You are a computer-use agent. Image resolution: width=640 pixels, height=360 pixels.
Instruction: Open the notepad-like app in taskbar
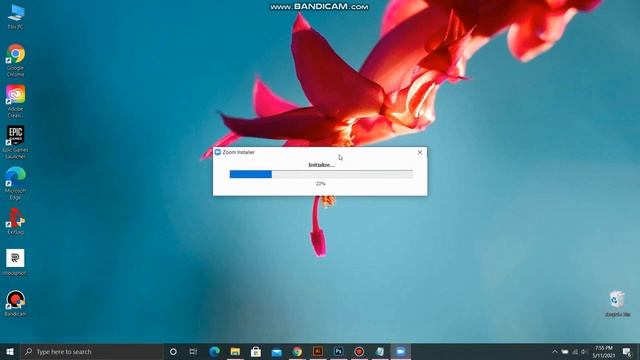[380, 351]
